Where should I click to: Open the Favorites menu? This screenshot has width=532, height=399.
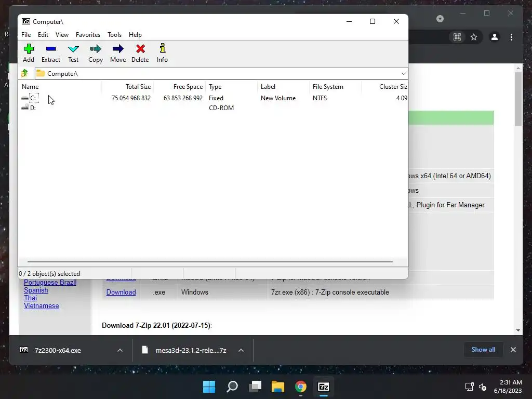(88, 35)
